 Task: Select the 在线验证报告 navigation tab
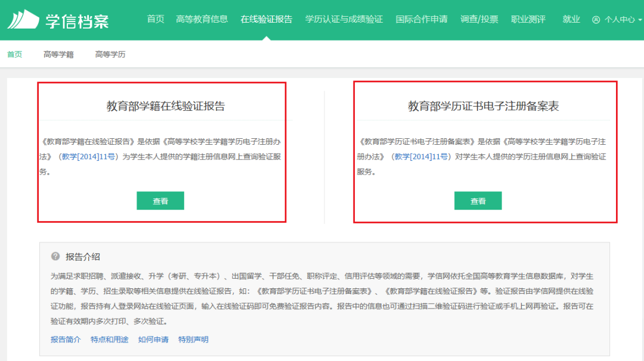pyautogui.click(x=267, y=19)
